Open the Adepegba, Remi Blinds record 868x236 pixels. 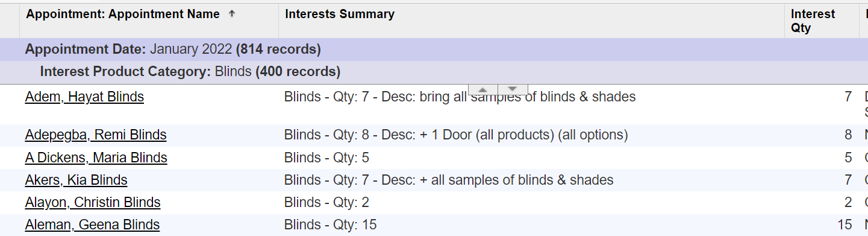[96, 135]
